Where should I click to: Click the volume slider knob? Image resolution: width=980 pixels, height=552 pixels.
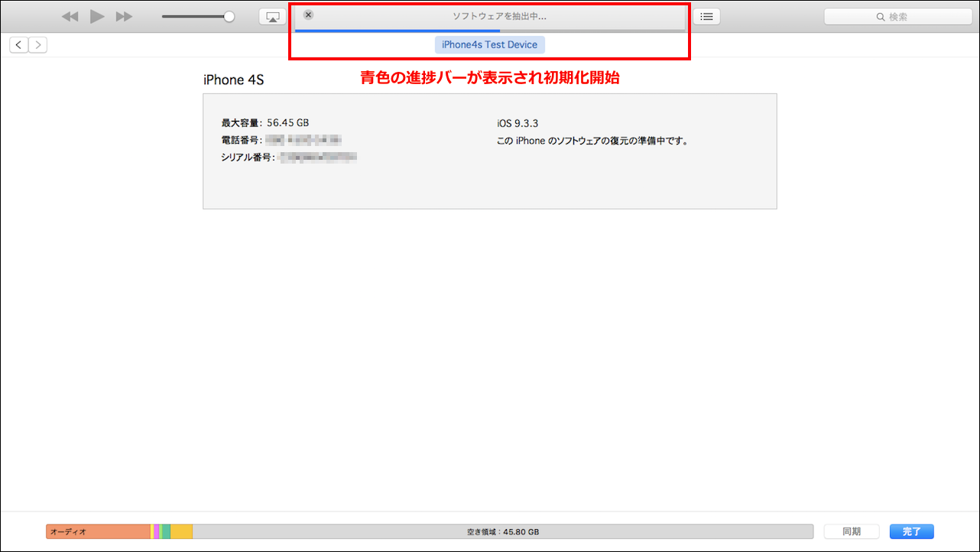click(229, 16)
